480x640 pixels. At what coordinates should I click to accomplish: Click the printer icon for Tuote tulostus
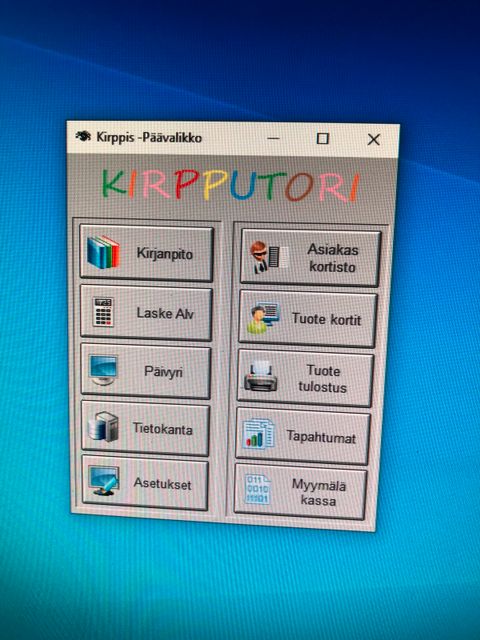(x=261, y=376)
